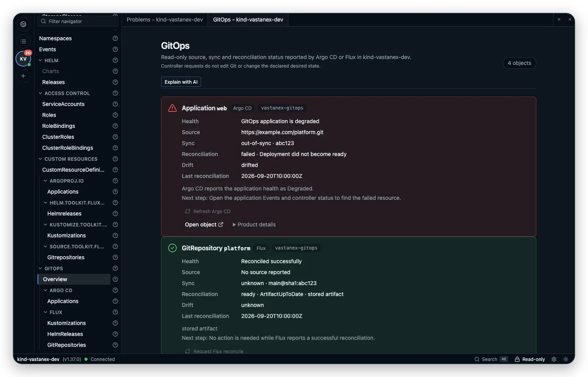Open the list view icon in left rail
The height and width of the screenshot is (377, 588).
coord(23,41)
